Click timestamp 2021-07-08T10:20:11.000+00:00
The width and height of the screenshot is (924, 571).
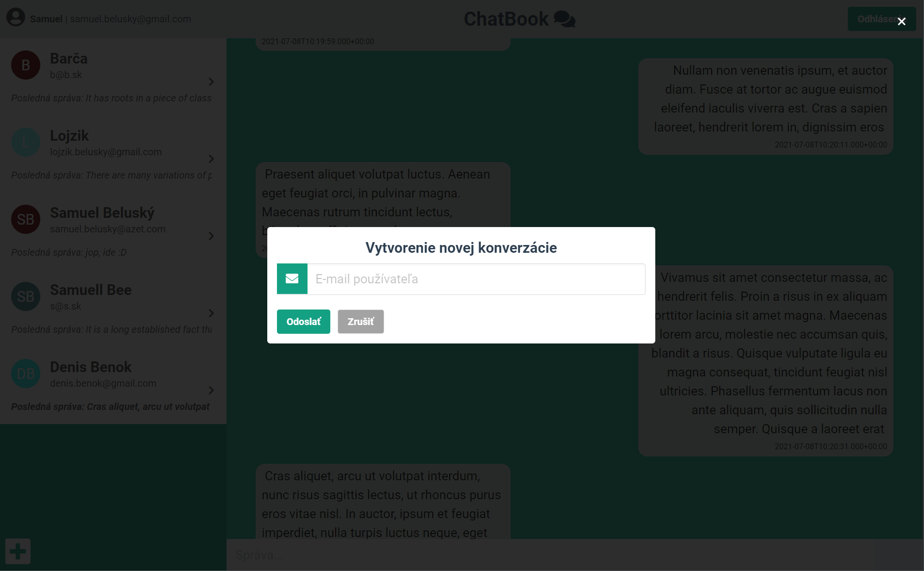tap(831, 145)
